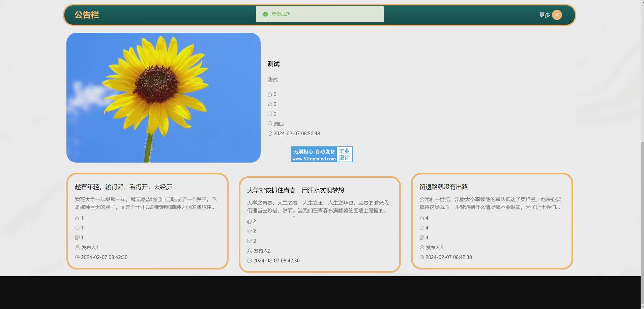Viewport: 644px width, 309px height.
Task: Click the green check icon in 登录成功 toast
Action: (265, 14)
